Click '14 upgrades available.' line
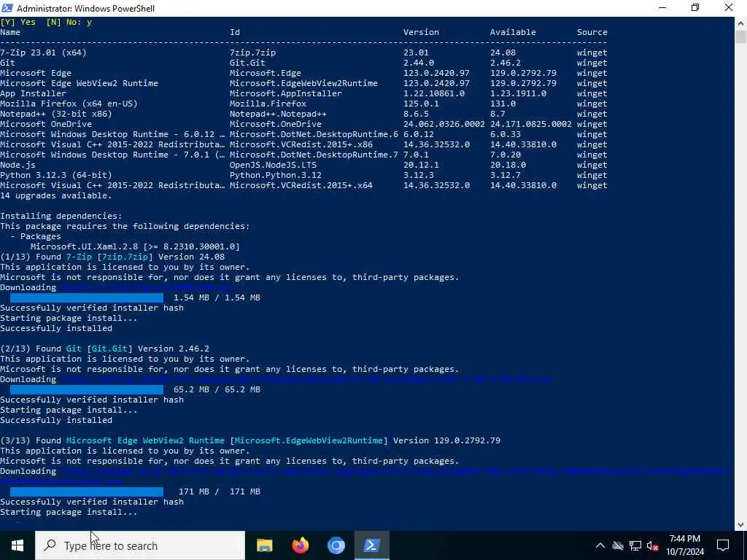Viewport: 747px width, 560px height. [x=55, y=195]
